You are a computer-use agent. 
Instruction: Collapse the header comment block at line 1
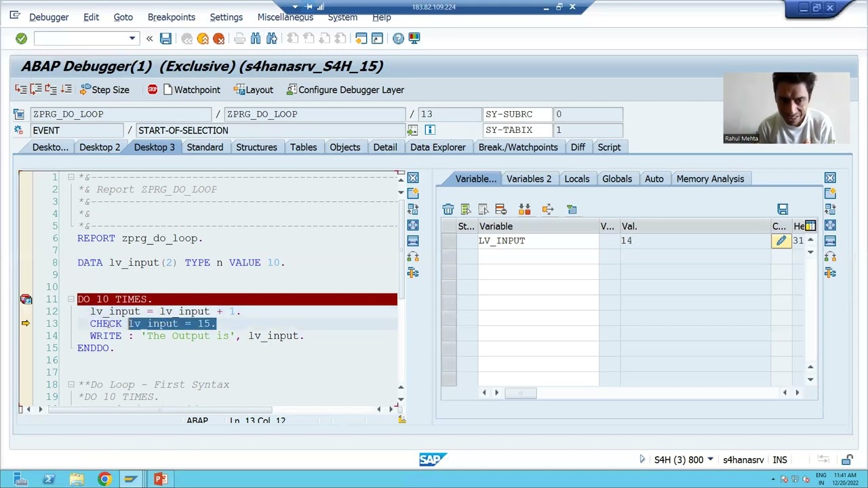(71, 177)
